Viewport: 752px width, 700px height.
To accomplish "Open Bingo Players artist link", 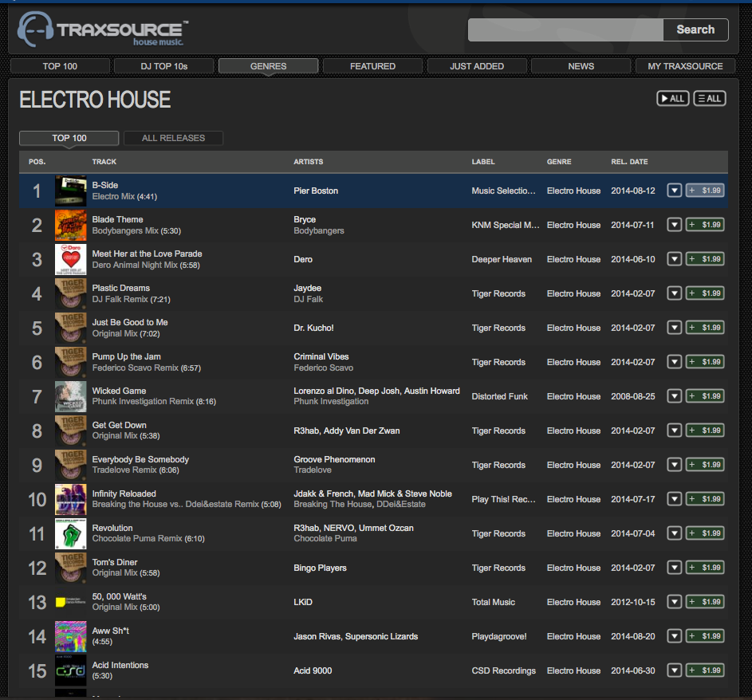I will click(320, 568).
